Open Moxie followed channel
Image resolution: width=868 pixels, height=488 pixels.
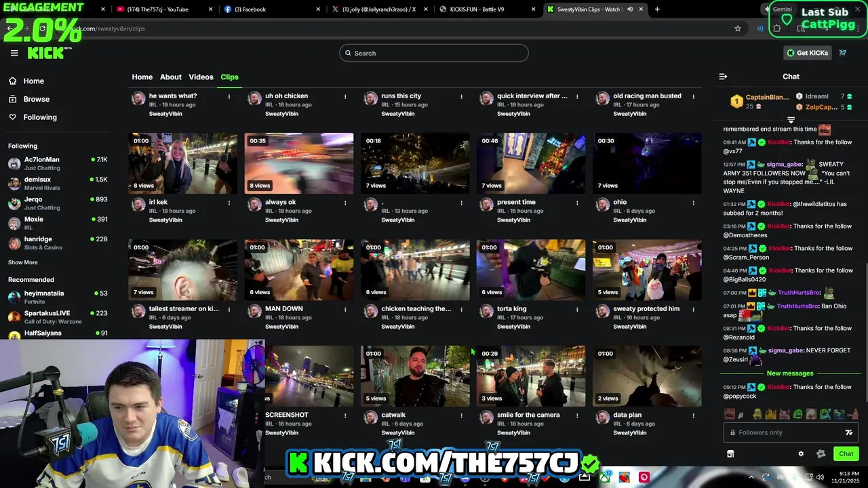pyautogui.click(x=58, y=223)
